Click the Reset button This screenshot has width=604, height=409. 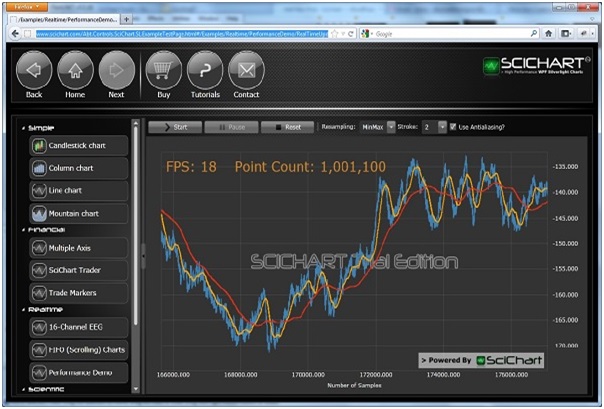coord(287,127)
